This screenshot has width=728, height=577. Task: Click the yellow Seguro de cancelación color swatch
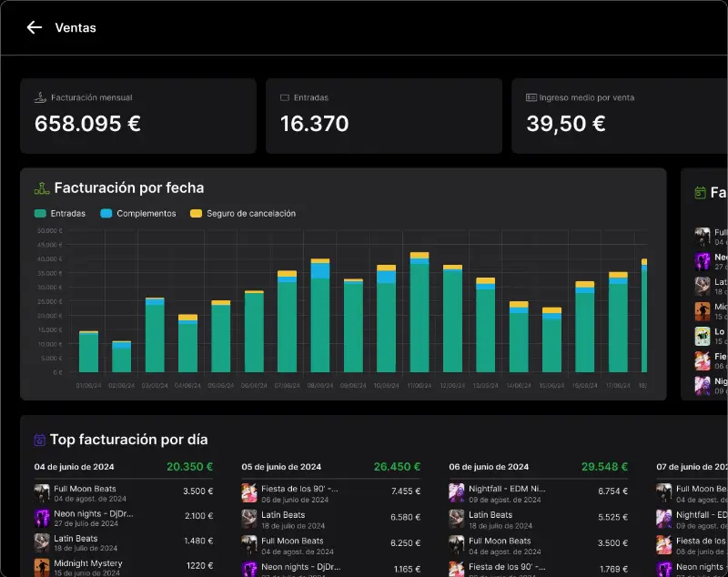click(x=196, y=214)
